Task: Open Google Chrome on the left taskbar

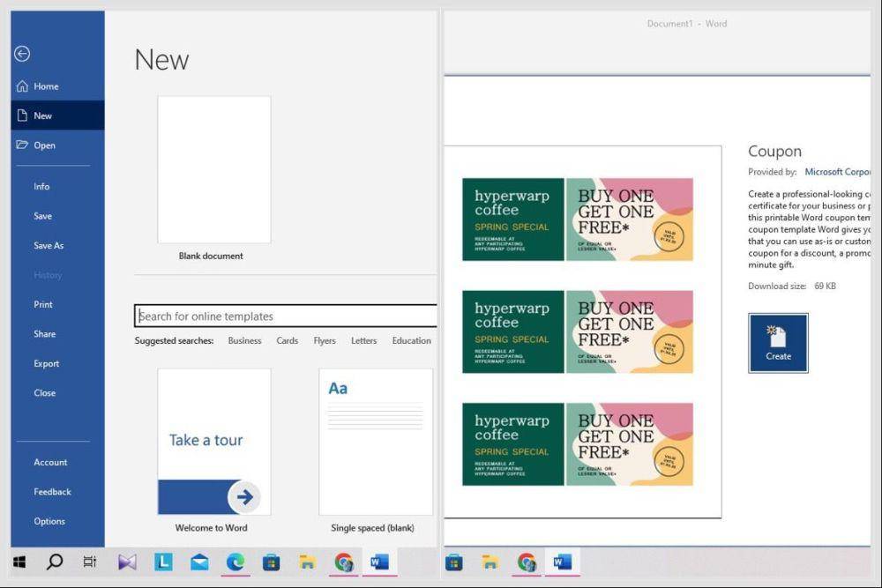Action: click(344, 562)
